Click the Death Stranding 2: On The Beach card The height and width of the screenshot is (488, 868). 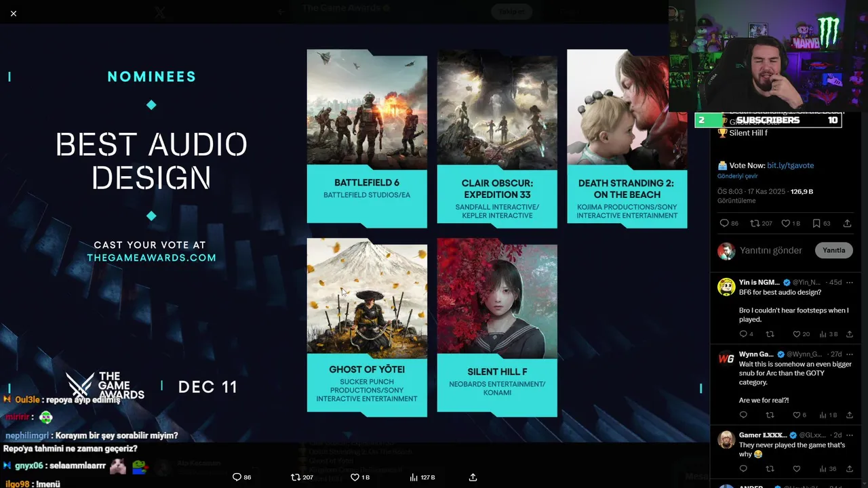click(x=627, y=139)
